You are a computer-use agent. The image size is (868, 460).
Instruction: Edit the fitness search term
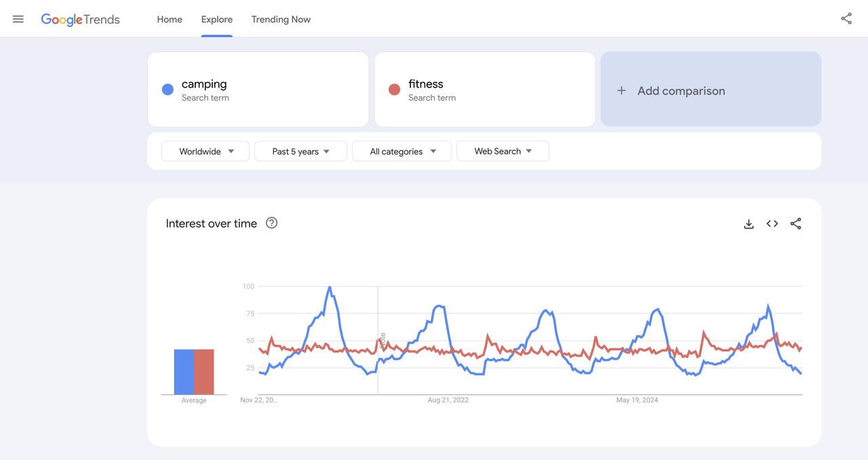tap(426, 84)
